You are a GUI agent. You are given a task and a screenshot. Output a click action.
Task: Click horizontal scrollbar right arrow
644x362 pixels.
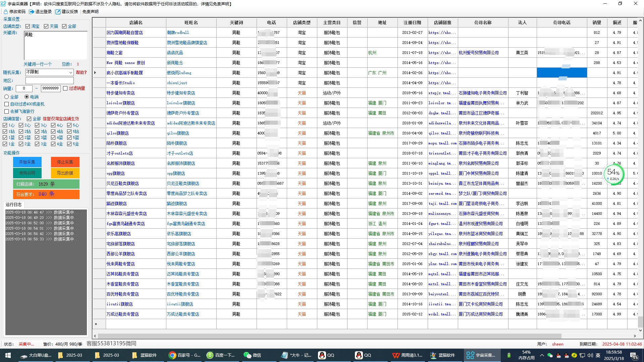(x=635, y=336)
